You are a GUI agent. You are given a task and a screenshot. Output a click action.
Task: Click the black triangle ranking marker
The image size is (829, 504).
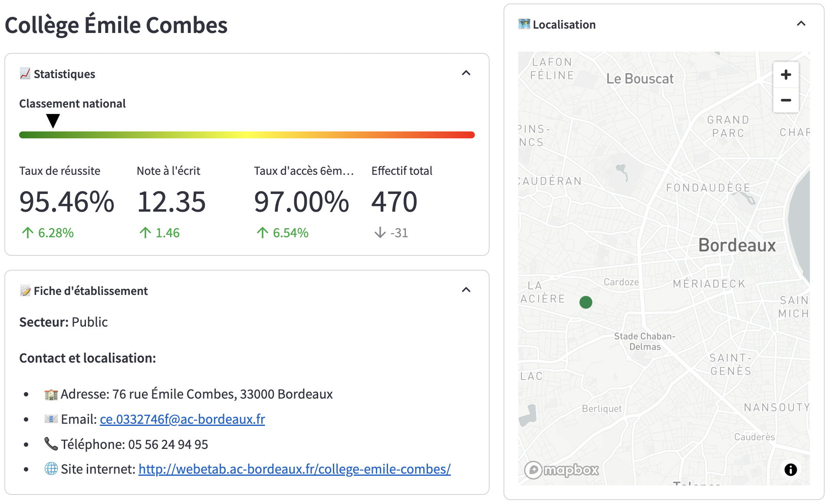(53, 121)
